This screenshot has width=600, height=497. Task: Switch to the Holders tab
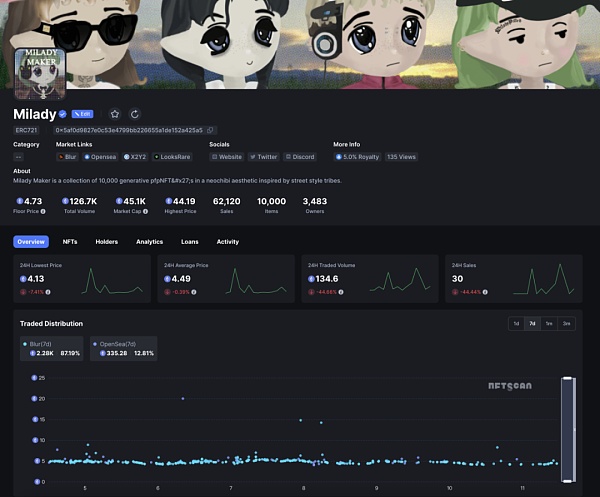(107, 242)
